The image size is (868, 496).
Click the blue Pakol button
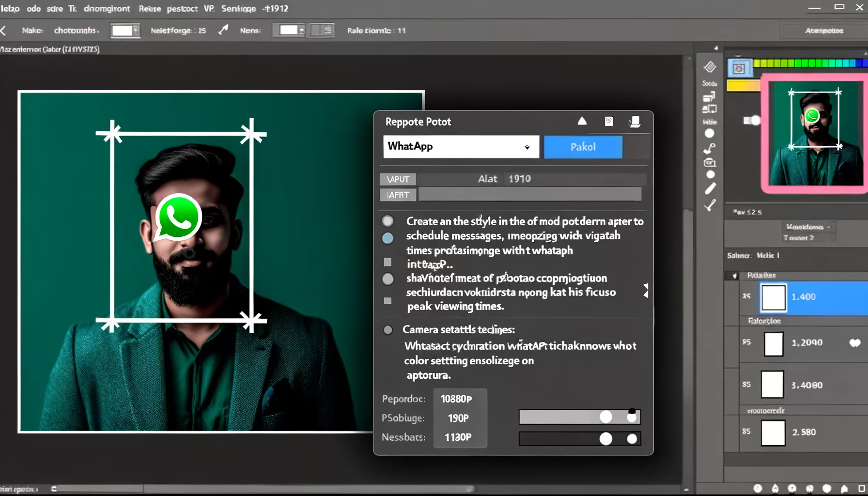[x=583, y=147]
